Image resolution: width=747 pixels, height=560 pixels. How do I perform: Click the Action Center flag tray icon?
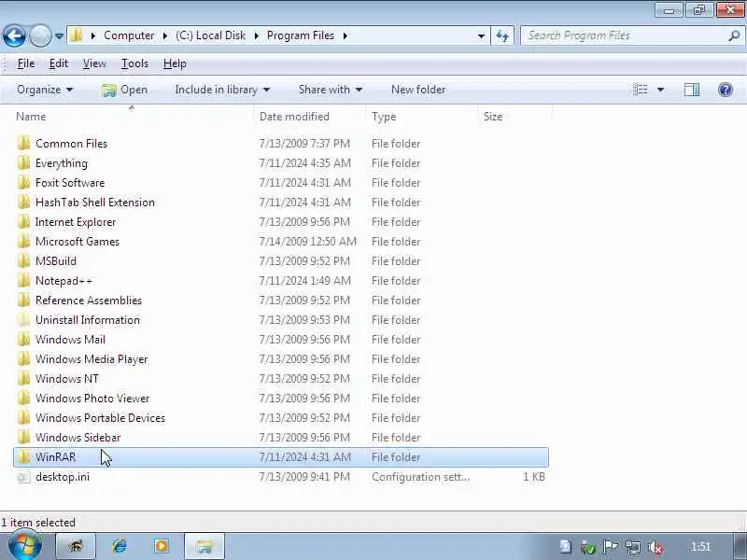(611, 547)
